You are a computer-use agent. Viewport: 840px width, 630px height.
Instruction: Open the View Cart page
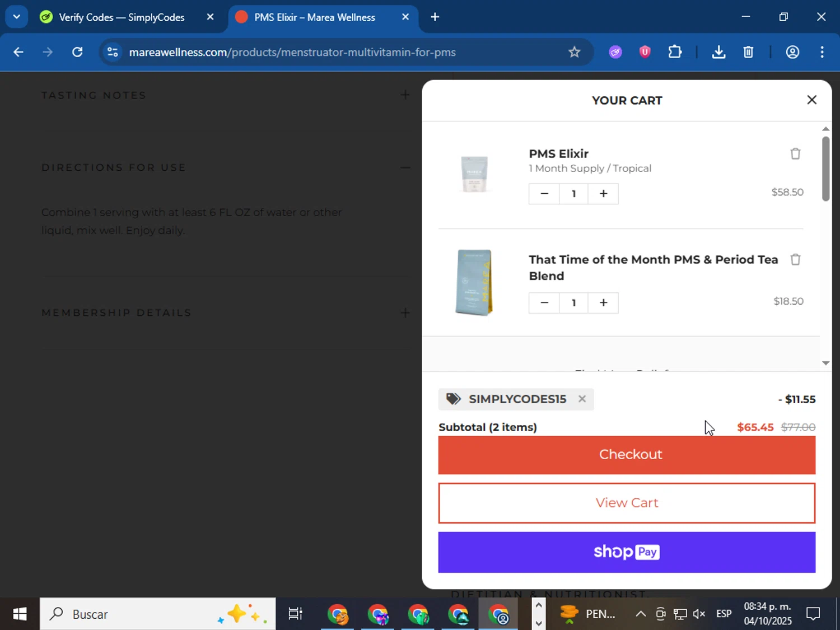627,503
